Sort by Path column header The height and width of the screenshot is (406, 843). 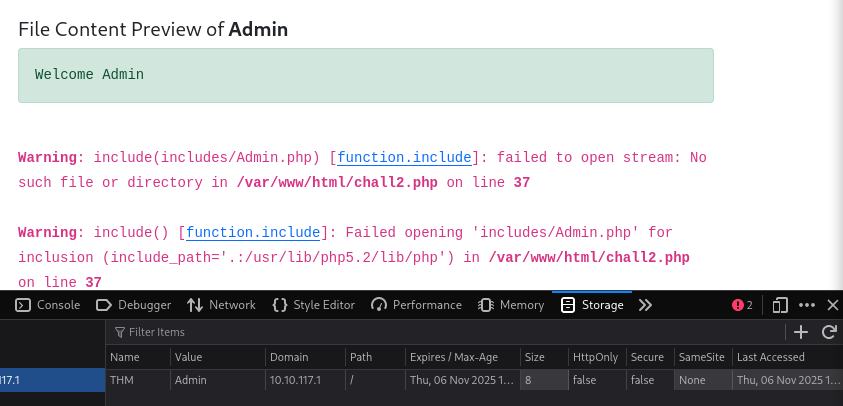coord(375,357)
